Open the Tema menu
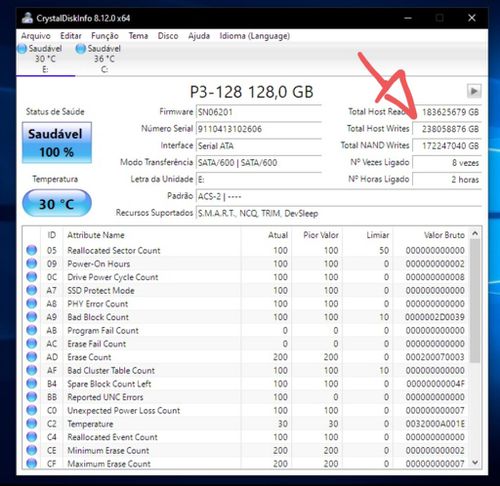500x486 pixels. tap(138, 36)
